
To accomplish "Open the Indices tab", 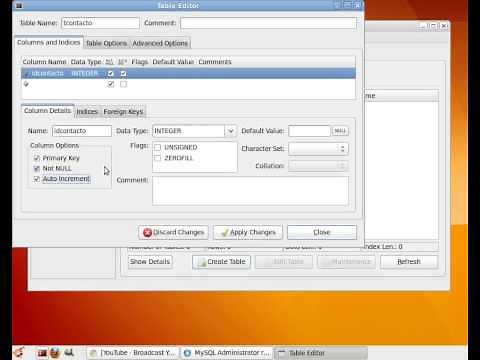I will pyautogui.click(x=87, y=112).
